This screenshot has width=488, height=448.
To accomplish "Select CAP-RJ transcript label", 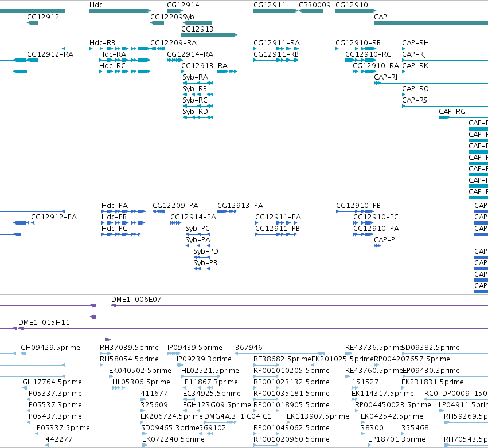I will (414, 54).
